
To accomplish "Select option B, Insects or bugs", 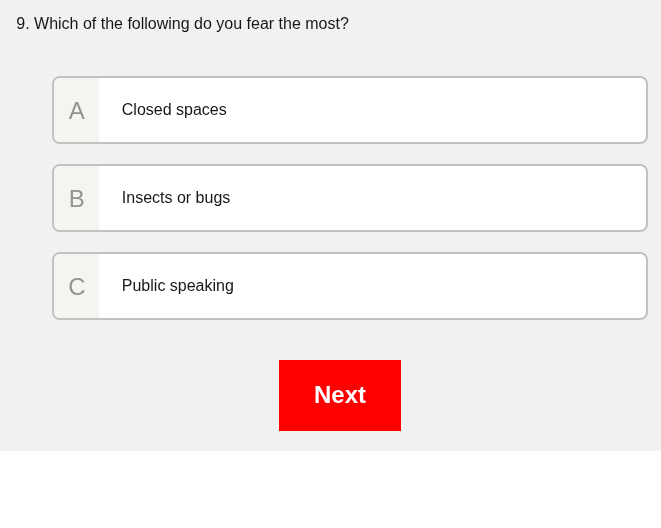I will (x=350, y=198).
